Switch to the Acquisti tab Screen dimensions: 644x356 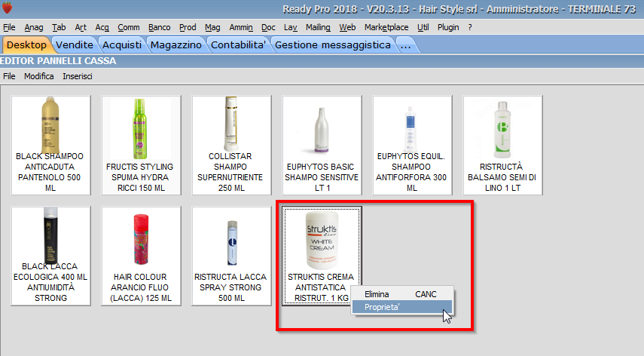point(121,44)
